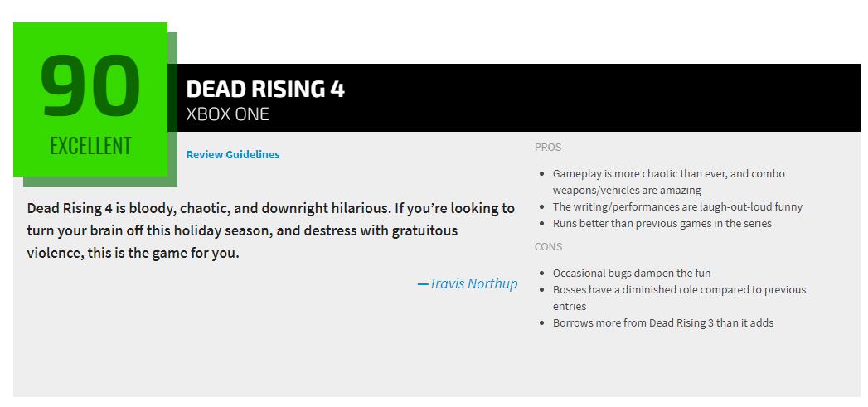This screenshot has height=407, width=868.
Task: Click the 'Occasional bugs dampen the fun' con
Action: (x=631, y=274)
